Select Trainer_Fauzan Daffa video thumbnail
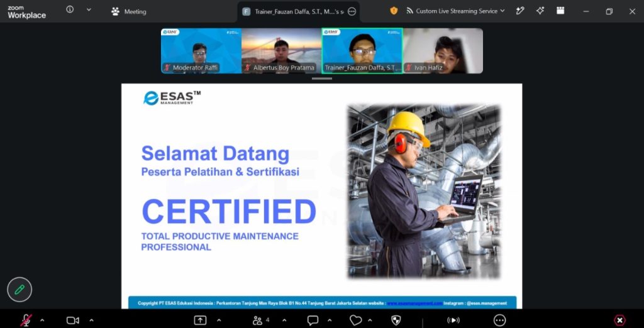Image resolution: width=644 pixels, height=328 pixels. pyautogui.click(x=362, y=51)
